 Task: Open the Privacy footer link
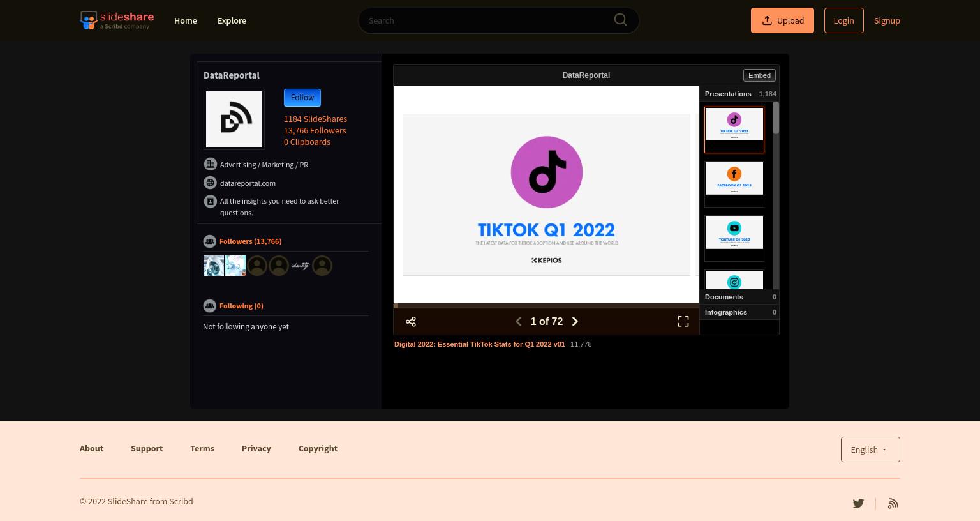256,448
